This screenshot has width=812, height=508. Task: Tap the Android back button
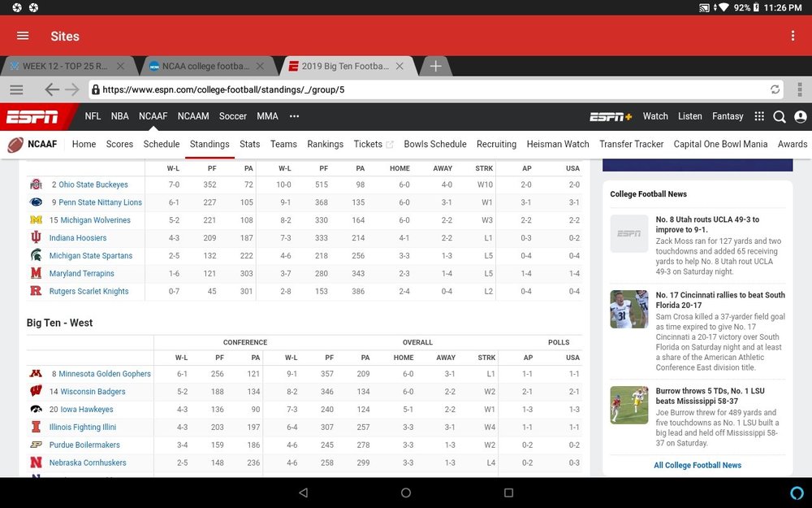pyautogui.click(x=304, y=493)
